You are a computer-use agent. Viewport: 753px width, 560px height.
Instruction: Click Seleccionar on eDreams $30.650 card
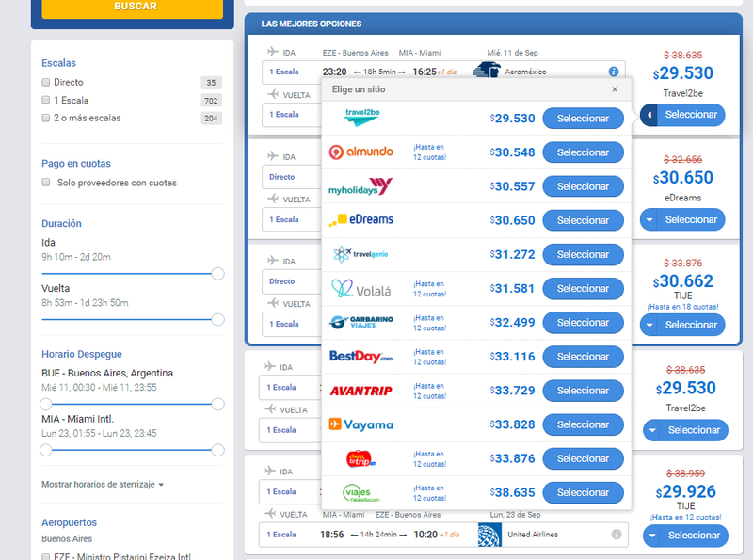[691, 219]
